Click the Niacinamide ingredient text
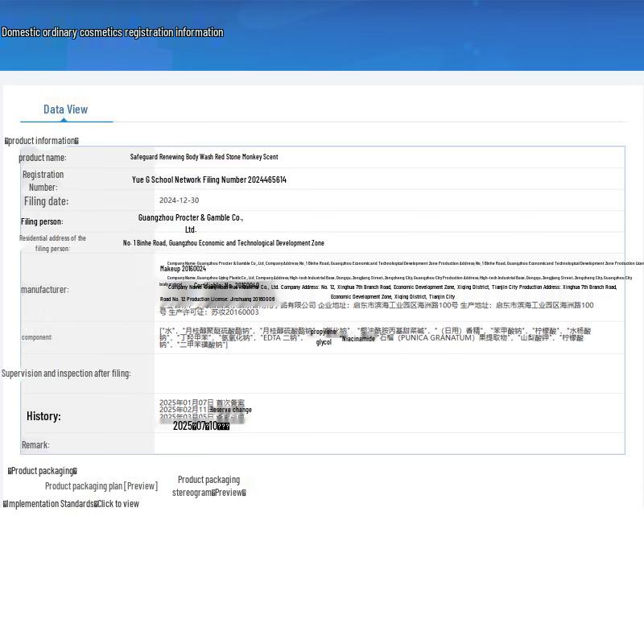This screenshot has height=644, width=644. tap(357, 339)
